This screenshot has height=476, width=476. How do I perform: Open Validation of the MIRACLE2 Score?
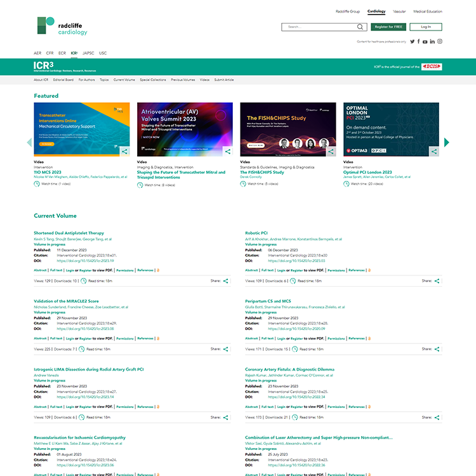click(66, 301)
